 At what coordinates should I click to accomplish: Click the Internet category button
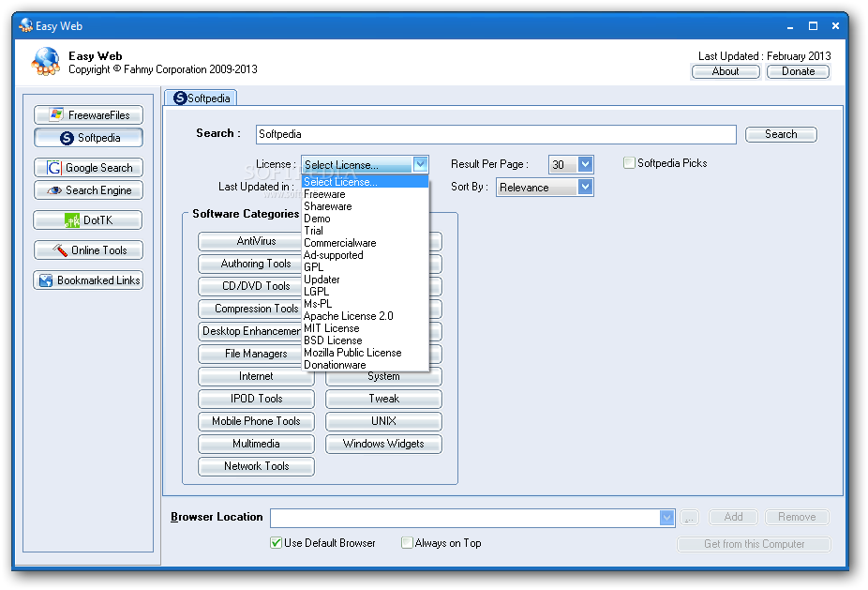pyautogui.click(x=256, y=377)
